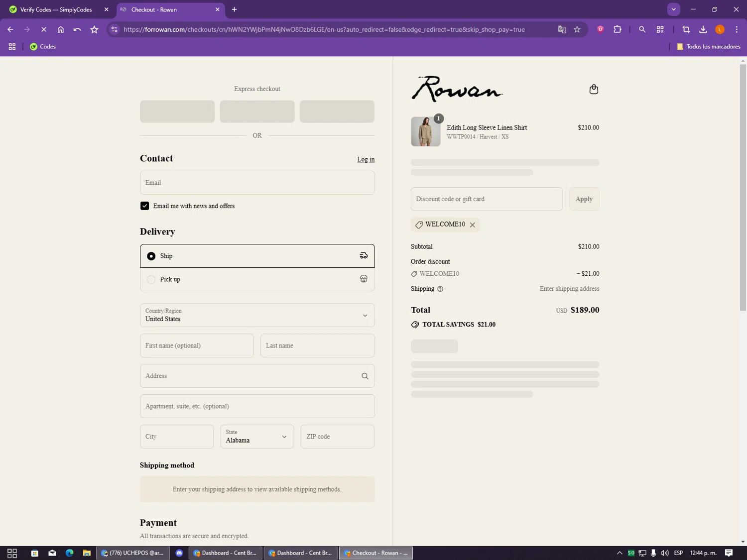Open Microsoft Store from taskbar
This screenshot has width=747, height=560.
35,553
